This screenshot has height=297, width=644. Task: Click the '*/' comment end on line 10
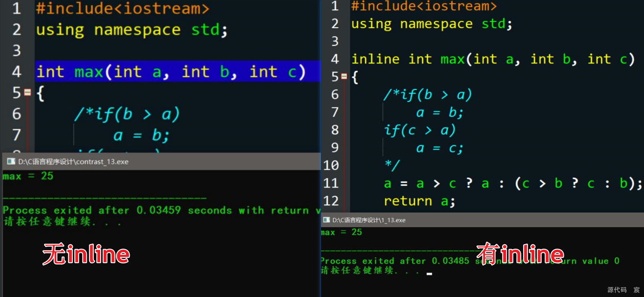[x=392, y=165]
